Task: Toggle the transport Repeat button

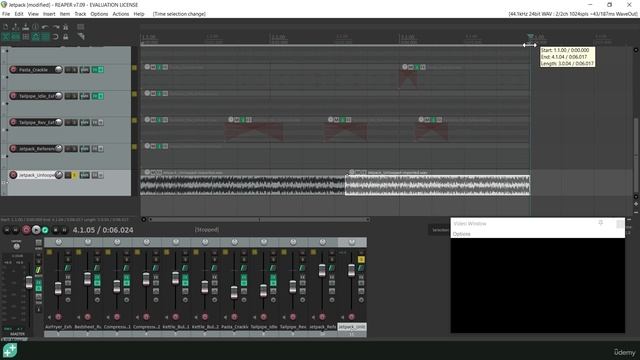Action: (x=45, y=230)
